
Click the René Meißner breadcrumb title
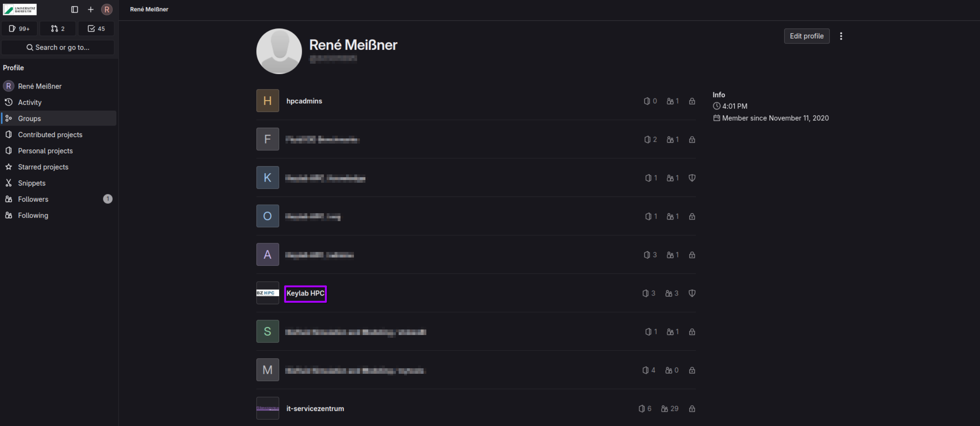(x=149, y=9)
